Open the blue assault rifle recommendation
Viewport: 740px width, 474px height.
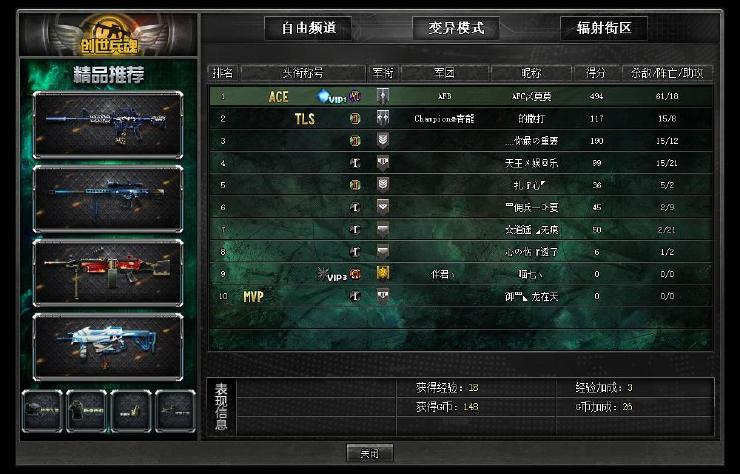[108, 125]
